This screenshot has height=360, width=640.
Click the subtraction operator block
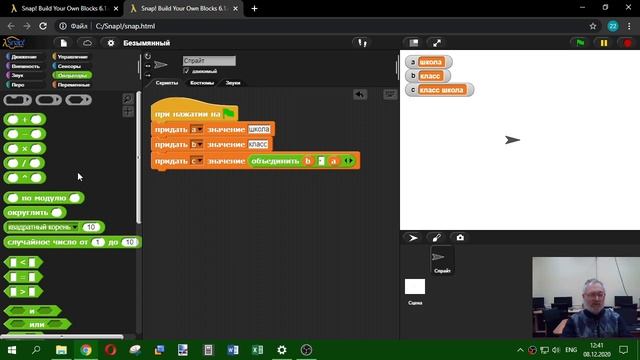coord(24,134)
